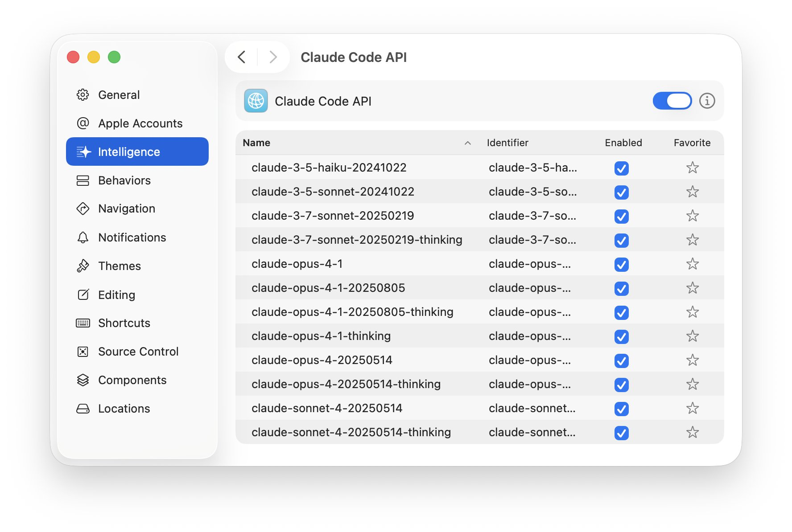The height and width of the screenshot is (532, 792).
Task: Star claude-3-7-sonnet-20250219-thinking row
Action: tap(693, 240)
